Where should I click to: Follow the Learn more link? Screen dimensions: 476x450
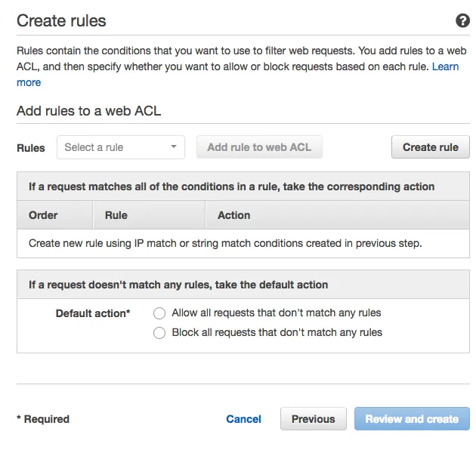(x=445, y=67)
